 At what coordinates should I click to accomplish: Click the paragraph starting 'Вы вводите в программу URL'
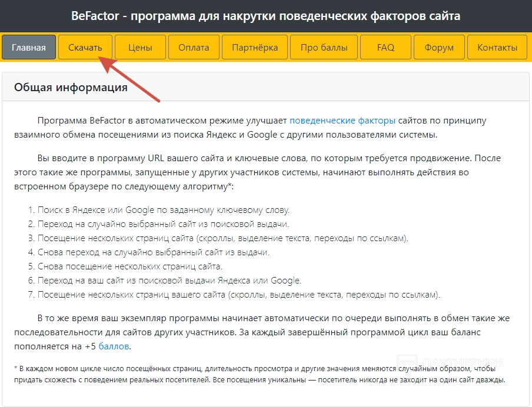point(258,172)
